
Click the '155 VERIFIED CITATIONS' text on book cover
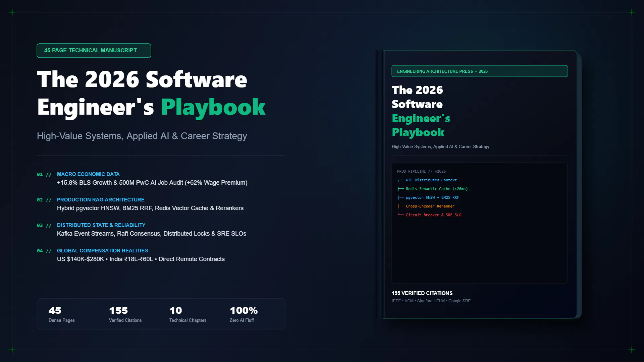pyautogui.click(x=422, y=293)
